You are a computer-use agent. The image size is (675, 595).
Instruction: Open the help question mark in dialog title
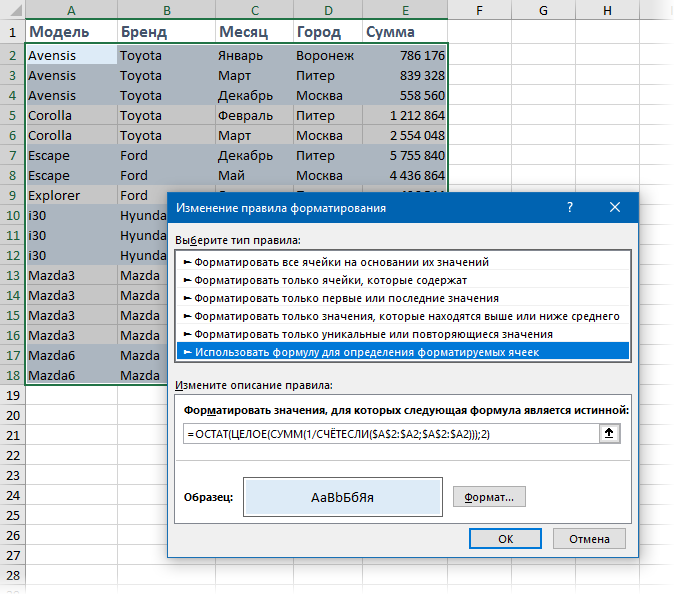pos(570,208)
